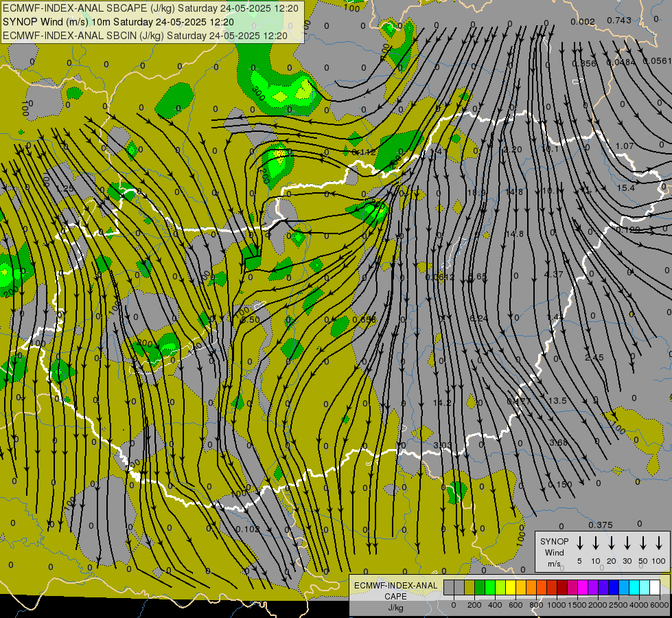This screenshot has height=618, width=672.
Task: Pick the sky blue CAPE legend swatch
Action: coord(625,587)
